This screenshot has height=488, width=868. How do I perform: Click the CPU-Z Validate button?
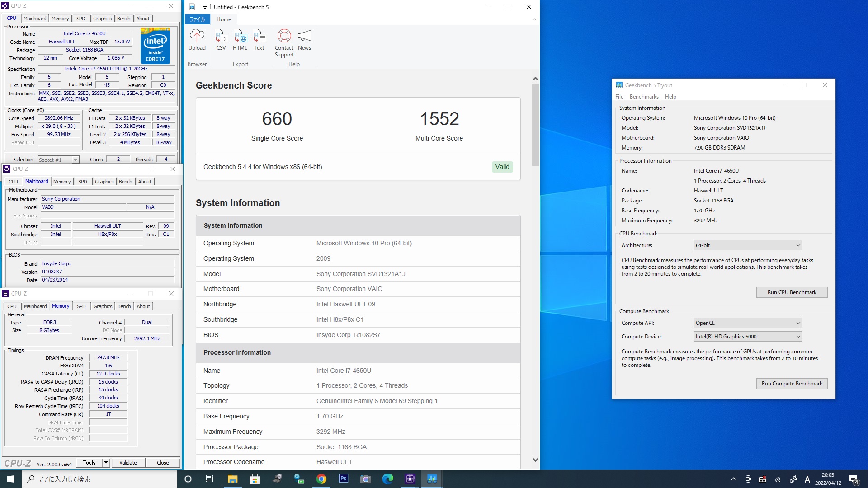[128, 463]
